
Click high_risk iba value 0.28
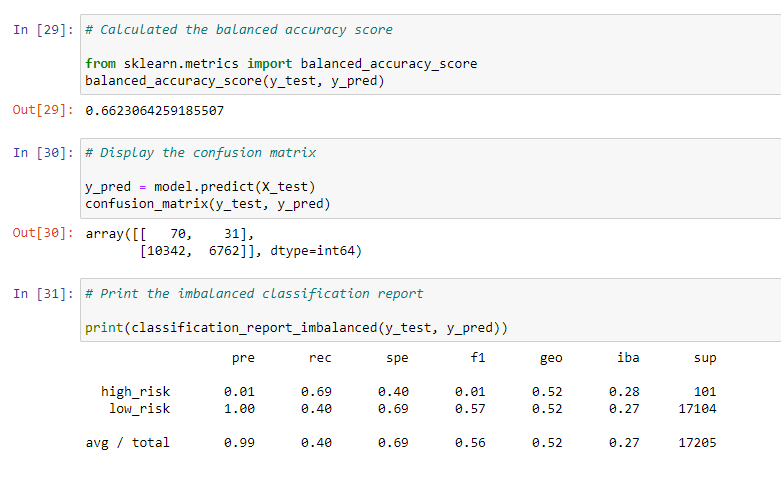point(624,392)
